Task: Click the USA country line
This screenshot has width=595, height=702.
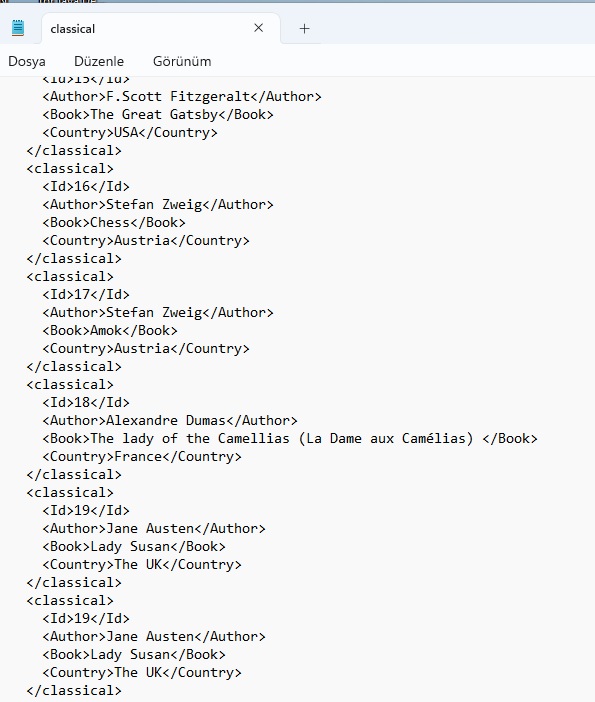Action: pyautogui.click(x=130, y=133)
